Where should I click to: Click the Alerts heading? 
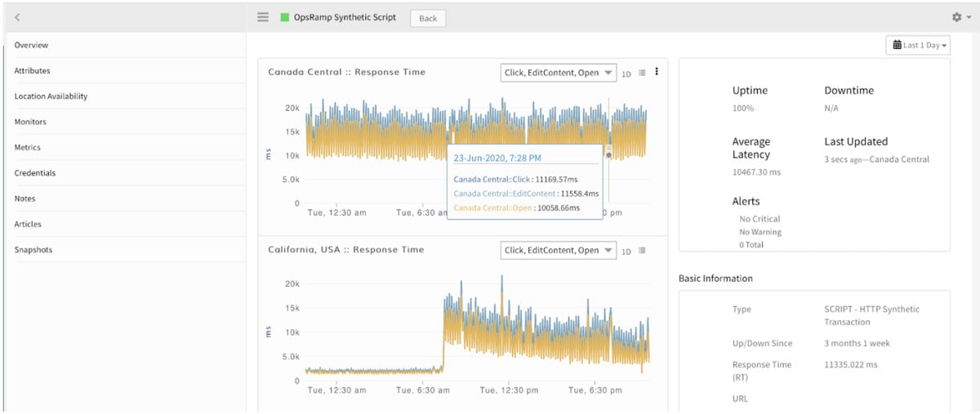(746, 201)
